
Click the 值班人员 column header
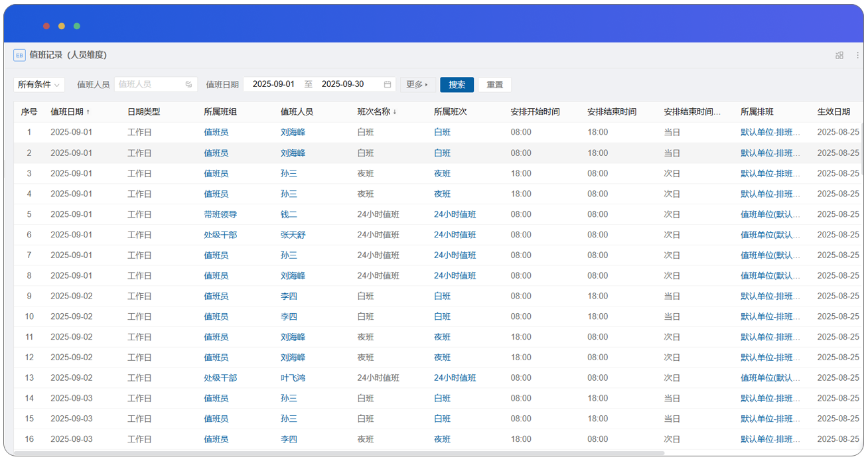point(297,112)
